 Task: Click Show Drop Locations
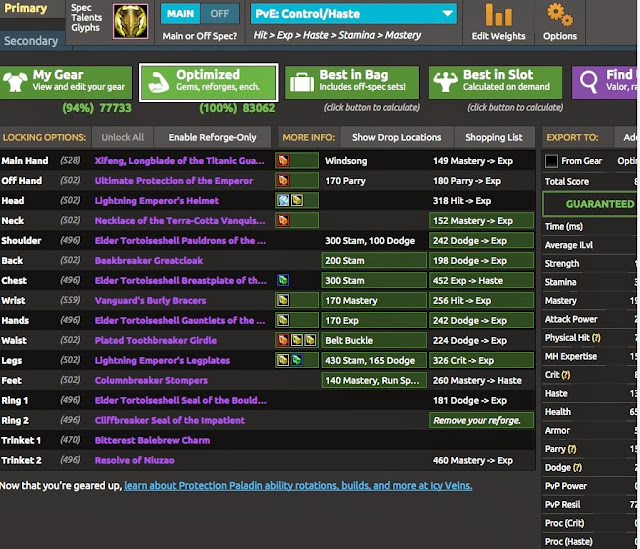click(x=396, y=137)
